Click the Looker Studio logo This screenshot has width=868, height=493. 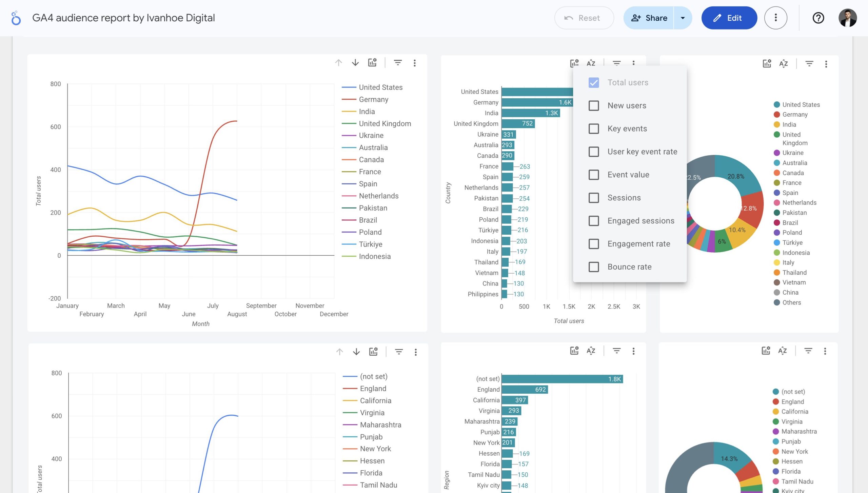[x=15, y=18]
